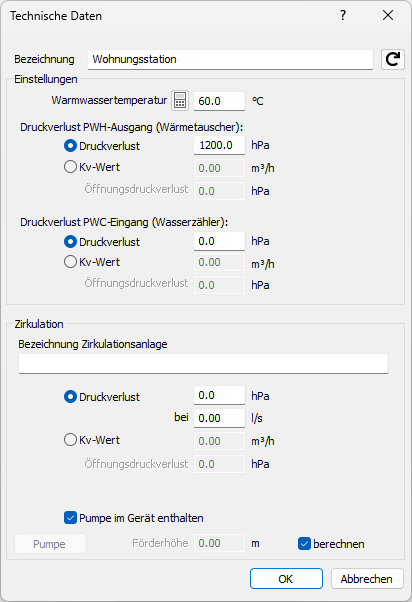The image size is (412, 602).
Task: Click the reset arrow icon beside Bezeichnung
Action: [x=392, y=60]
